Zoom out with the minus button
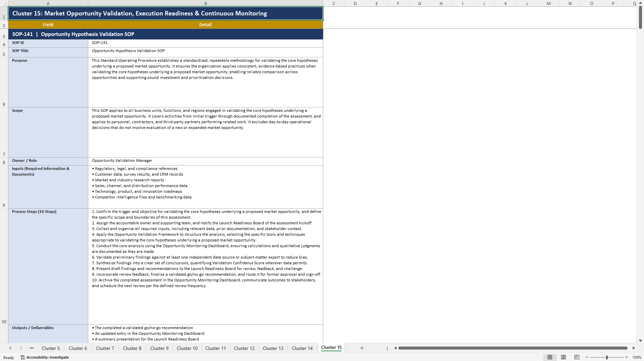 tap(587, 357)
